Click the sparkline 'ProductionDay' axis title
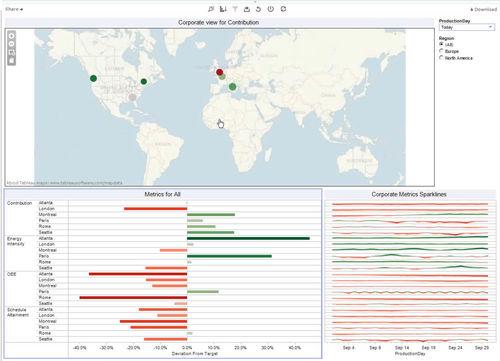The image size is (500, 361). (410, 353)
